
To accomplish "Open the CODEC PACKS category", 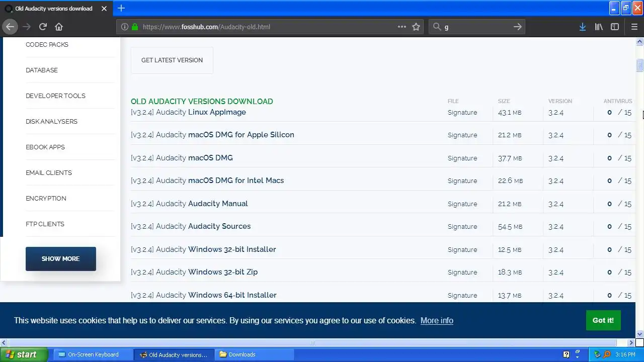I will pyautogui.click(x=47, y=45).
